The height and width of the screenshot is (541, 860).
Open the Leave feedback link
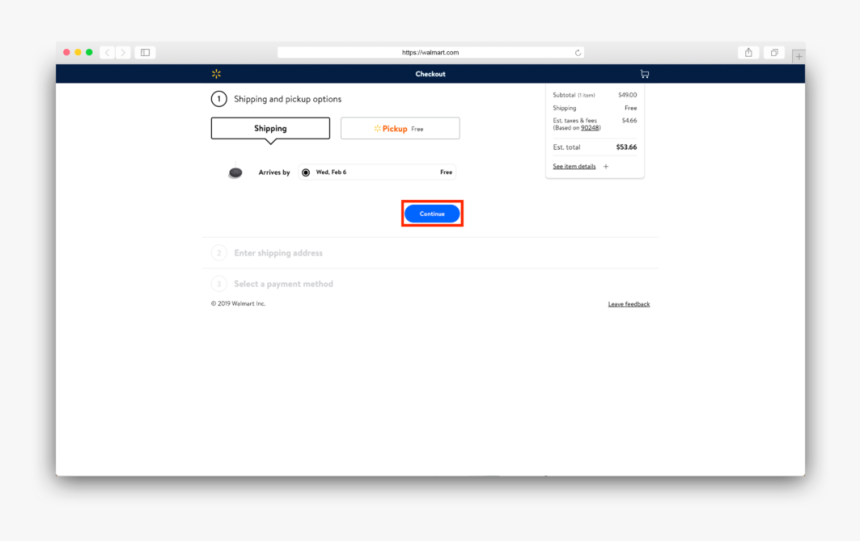(629, 304)
